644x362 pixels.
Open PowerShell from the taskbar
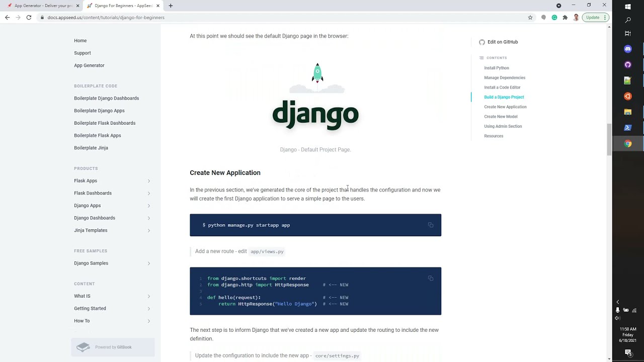628,128
